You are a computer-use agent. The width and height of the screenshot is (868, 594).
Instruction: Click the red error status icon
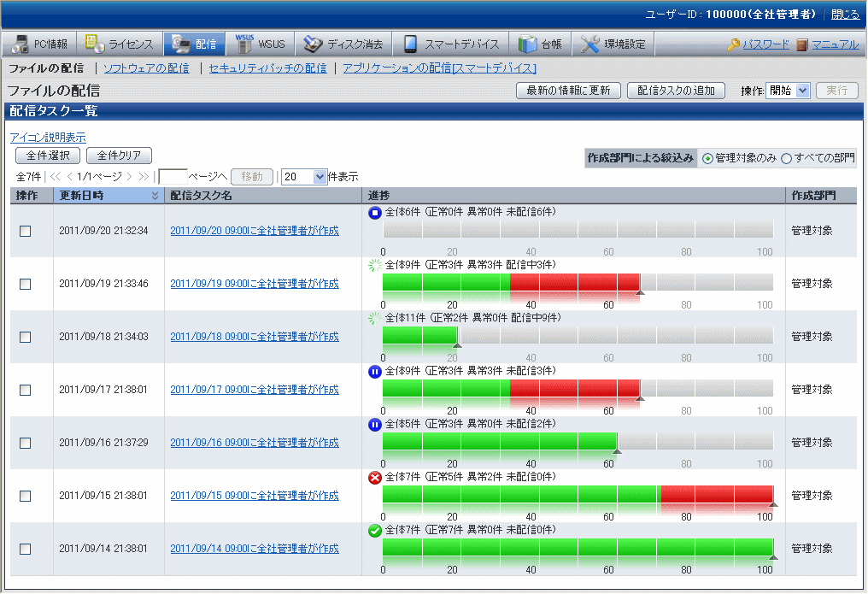click(374, 478)
